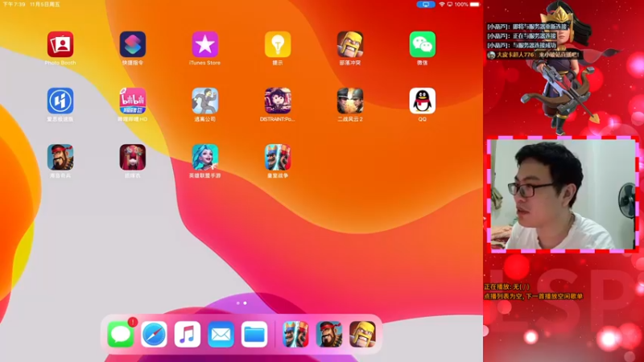
Task: Open the Photo Booth app
Action: 60,44
